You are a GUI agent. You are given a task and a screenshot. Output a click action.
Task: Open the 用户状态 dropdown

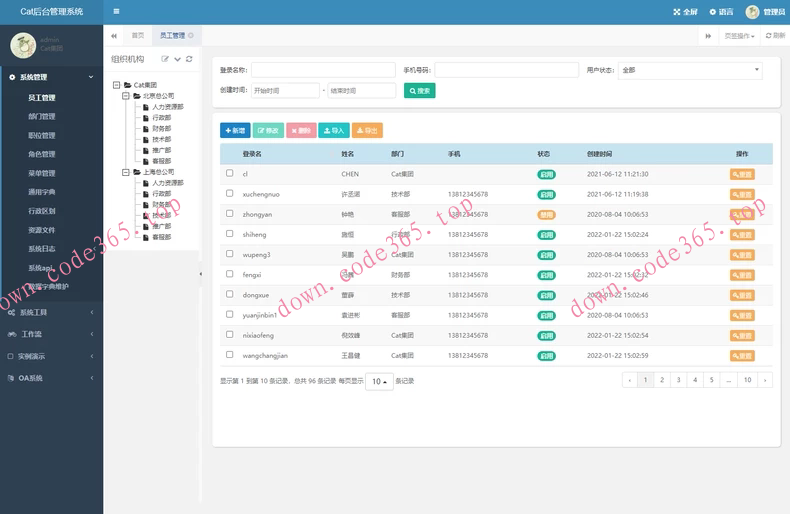[689, 70]
